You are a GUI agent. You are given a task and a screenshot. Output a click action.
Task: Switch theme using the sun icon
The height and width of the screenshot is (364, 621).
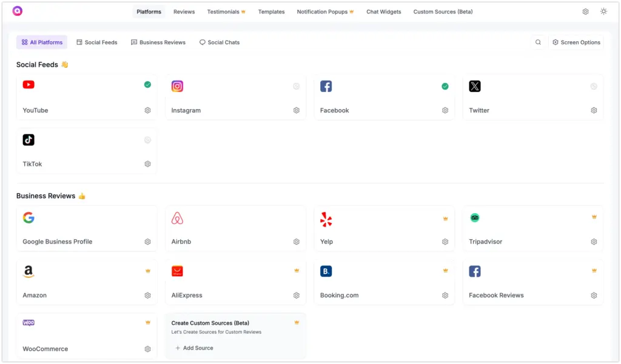pos(603,11)
